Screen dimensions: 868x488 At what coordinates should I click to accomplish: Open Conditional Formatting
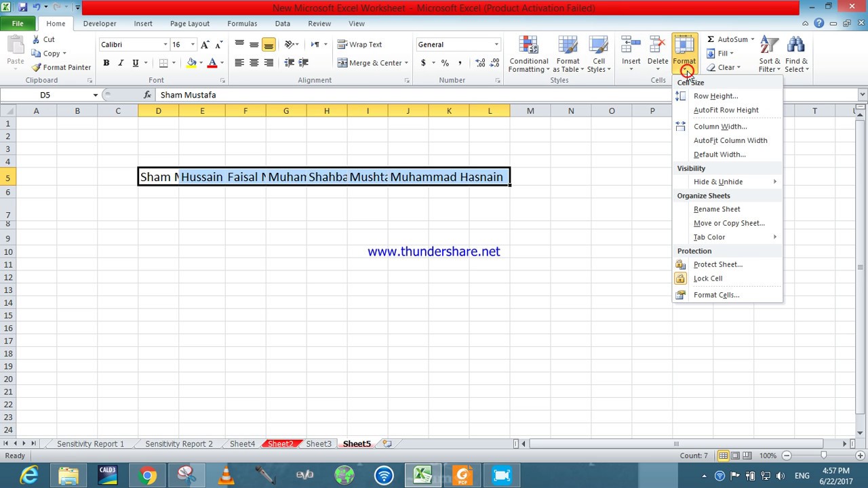(529, 54)
